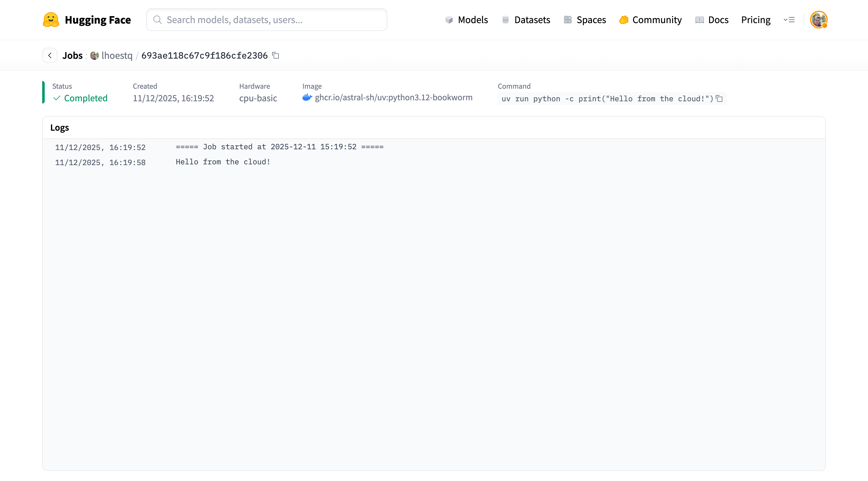This screenshot has height=481, width=868.
Task: Click the Jobs breadcrumb link
Action: (72, 55)
